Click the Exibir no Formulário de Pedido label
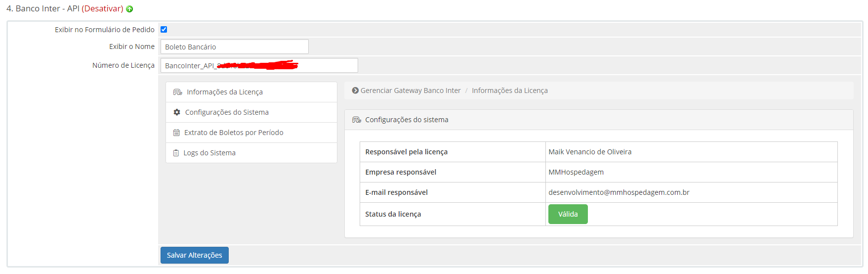868x274 pixels. [x=105, y=30]
